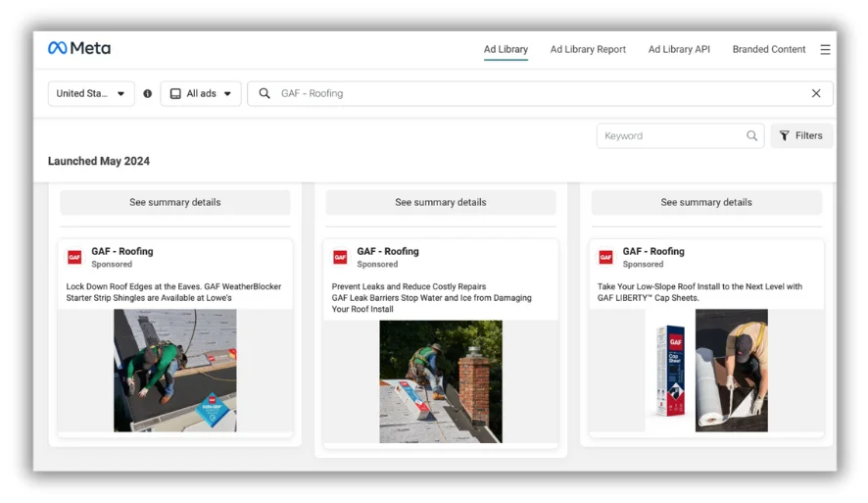See summary details above the LIBERTY Cap Sheets ad
The width and height of the screenshot is (868, 503).
[706, 202]
